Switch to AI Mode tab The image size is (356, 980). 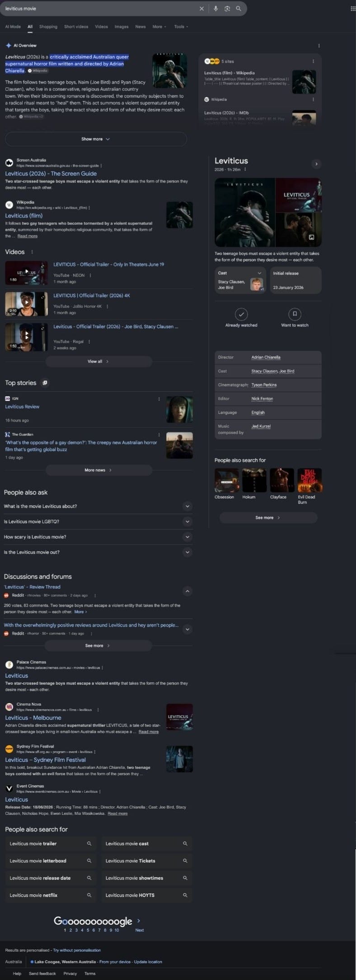(x=13, y=27)
